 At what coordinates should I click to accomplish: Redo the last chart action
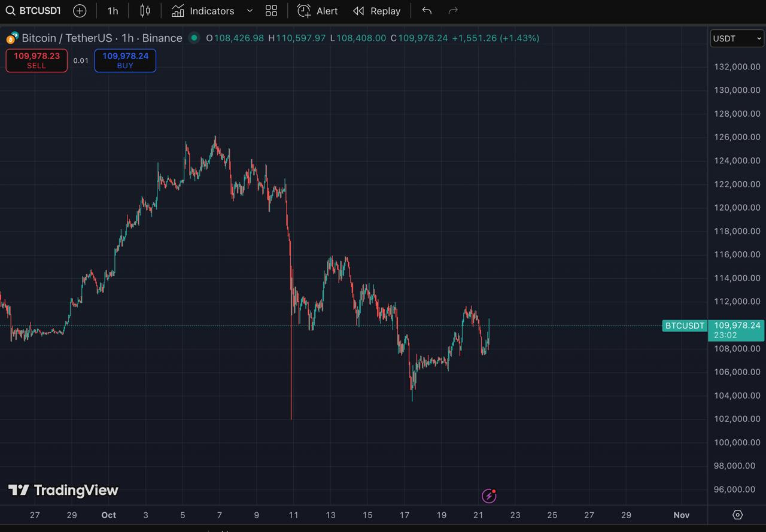(x=453, y=11)
